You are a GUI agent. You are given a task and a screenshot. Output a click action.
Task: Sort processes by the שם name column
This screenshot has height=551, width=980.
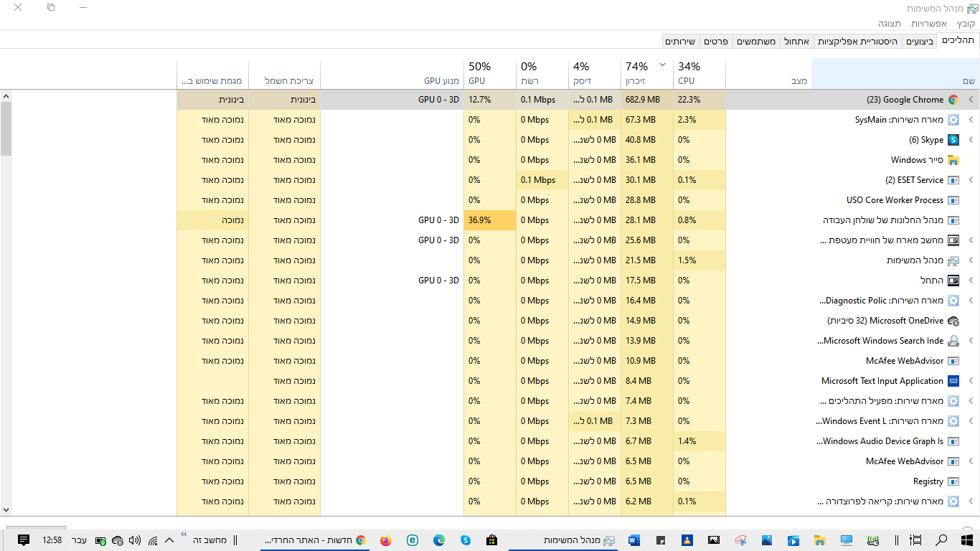pyautogui.click(x=895, y=74)
